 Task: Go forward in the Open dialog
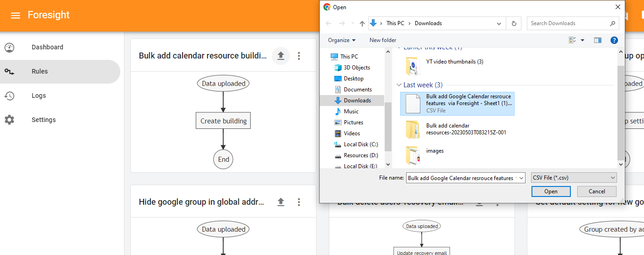[x=342, y=23]
